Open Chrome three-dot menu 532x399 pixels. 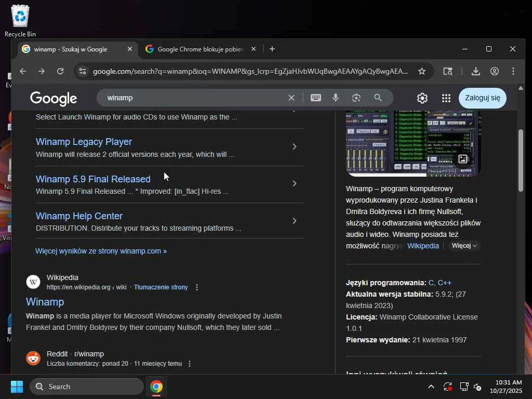click(x=513, y=71)
